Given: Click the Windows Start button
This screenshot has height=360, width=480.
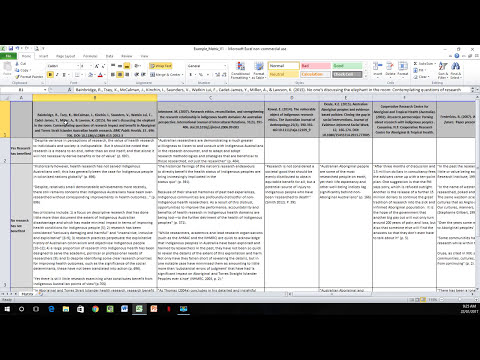Looking at the screenshot, I should [7, 309].
